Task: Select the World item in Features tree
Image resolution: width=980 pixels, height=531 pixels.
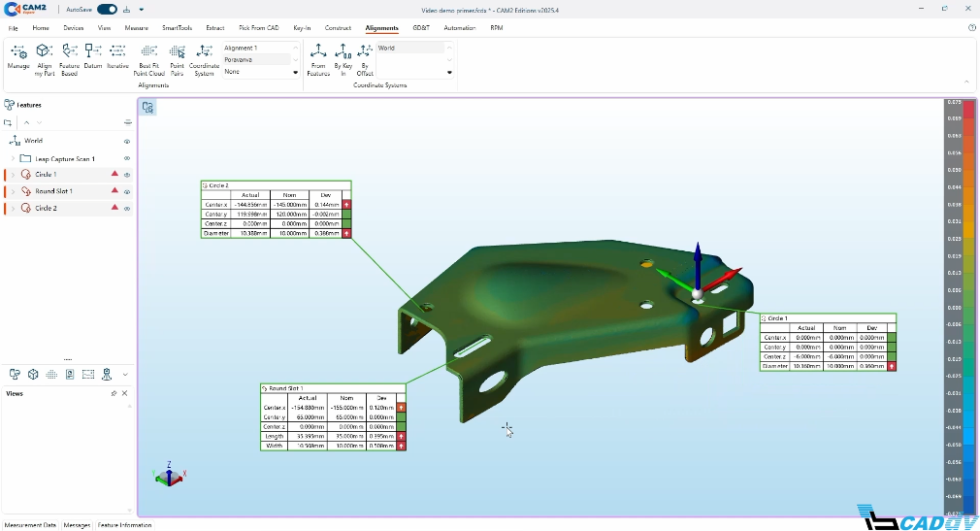Action: tap(34, 142)
